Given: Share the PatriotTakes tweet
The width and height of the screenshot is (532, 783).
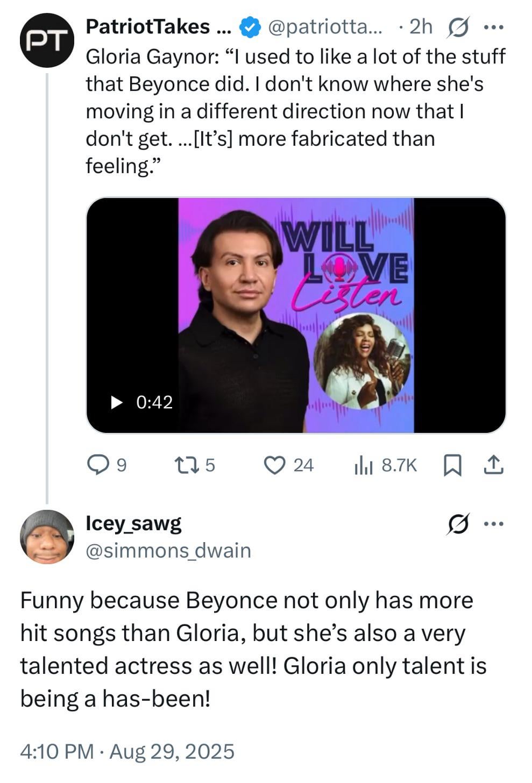Looking at the screenshot, I should 493,465.
